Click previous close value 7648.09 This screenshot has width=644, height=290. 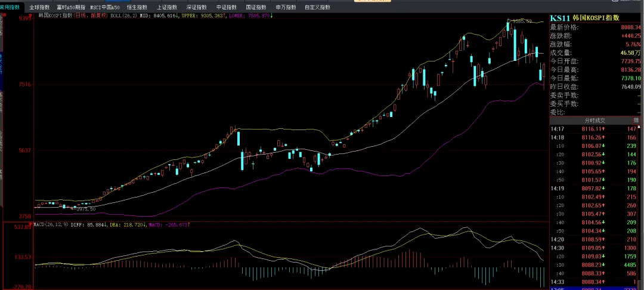[x=630, y=87]
